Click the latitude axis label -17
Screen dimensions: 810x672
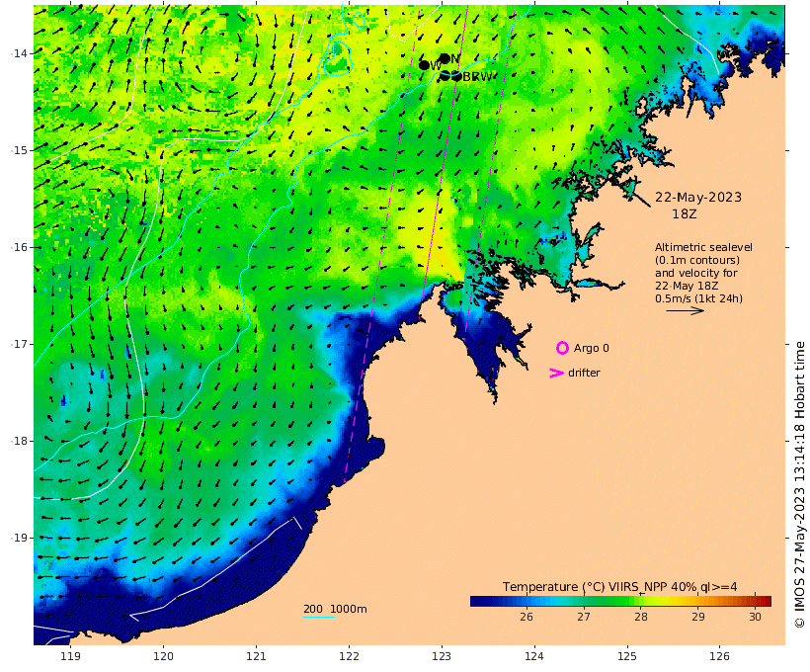point(20,344)
